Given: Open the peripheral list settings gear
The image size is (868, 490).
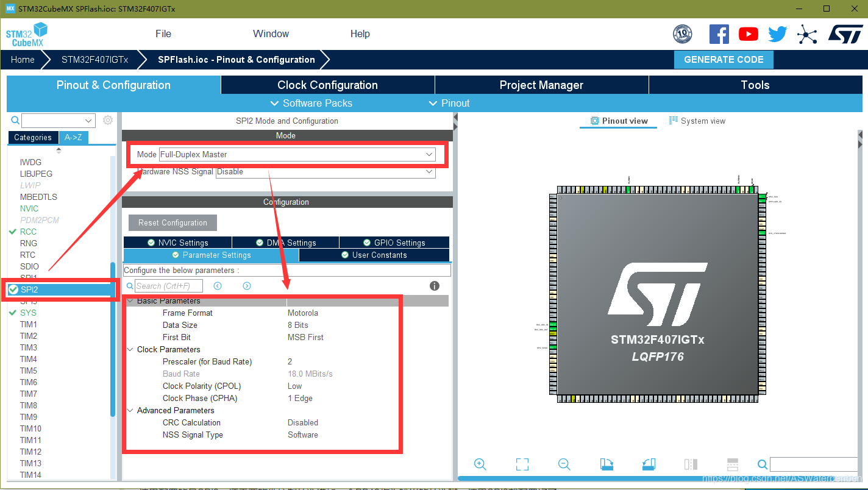Looking at the screenshot, I should coord(108,120).
